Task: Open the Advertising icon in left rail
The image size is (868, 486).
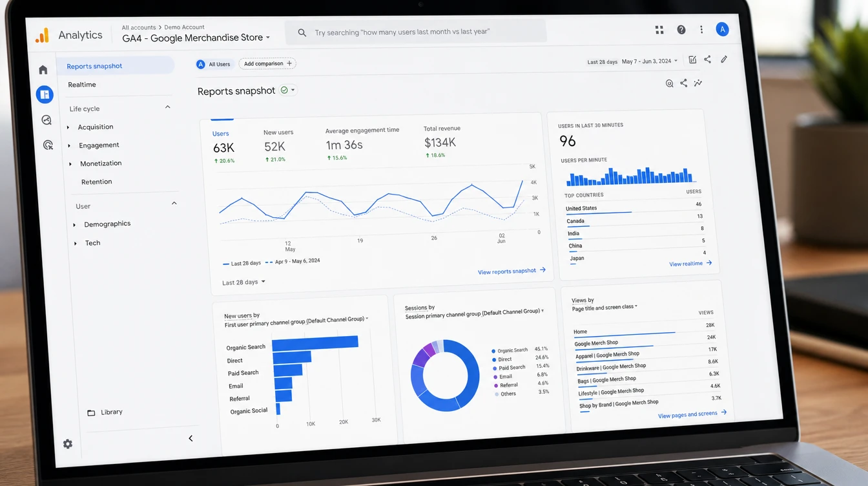Action: pyautogui.click(x=48, y=145)
